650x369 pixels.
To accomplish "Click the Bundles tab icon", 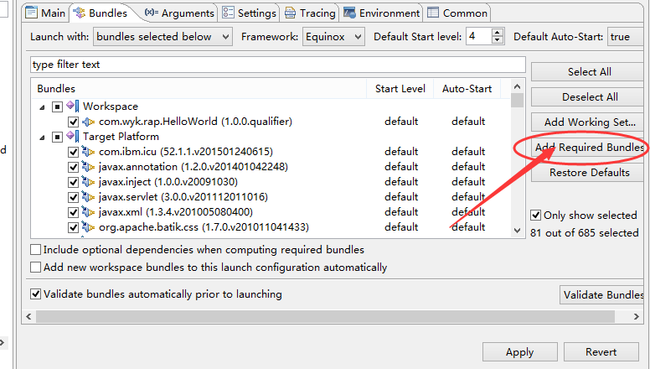I will click(79, 13).
